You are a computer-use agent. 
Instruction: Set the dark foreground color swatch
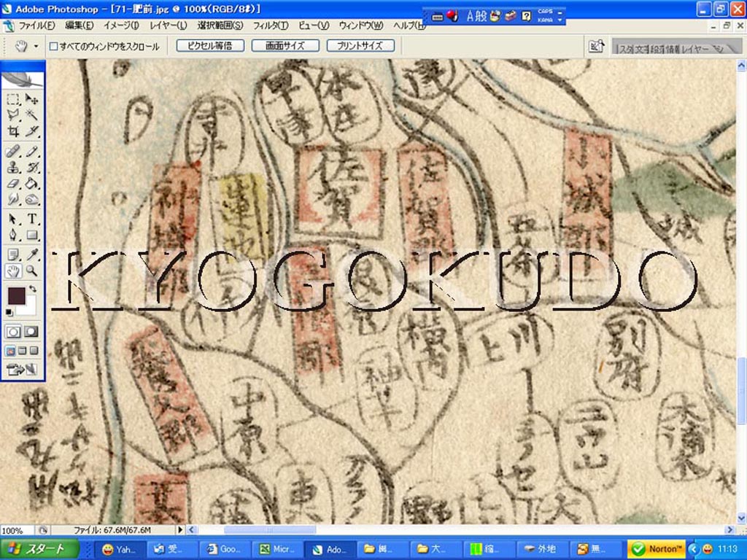point(16,295)
